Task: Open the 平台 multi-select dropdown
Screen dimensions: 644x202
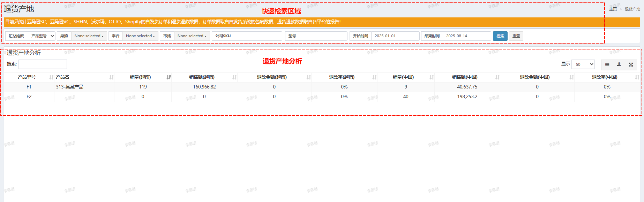Action: pyautogui.click(x=140, y=36)
